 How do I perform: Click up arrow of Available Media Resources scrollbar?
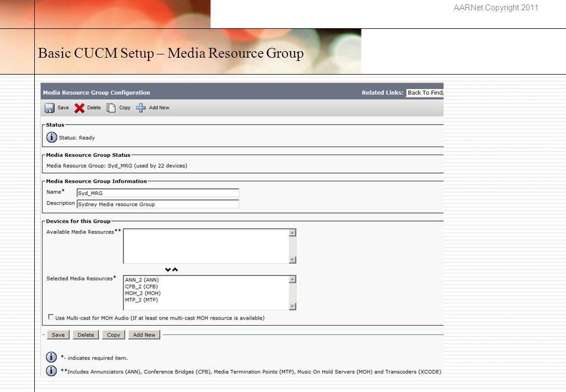point(293,232)
